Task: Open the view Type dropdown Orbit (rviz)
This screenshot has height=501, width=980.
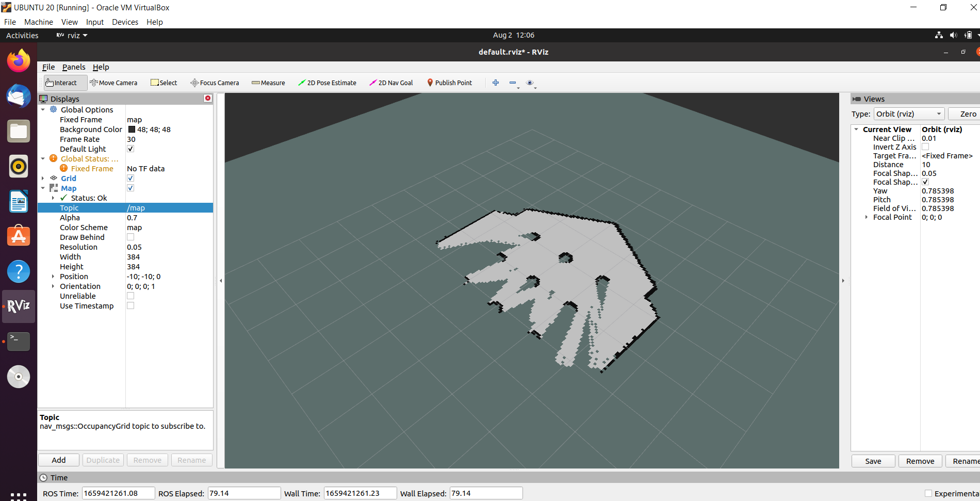Action: [x=909, y=114]
